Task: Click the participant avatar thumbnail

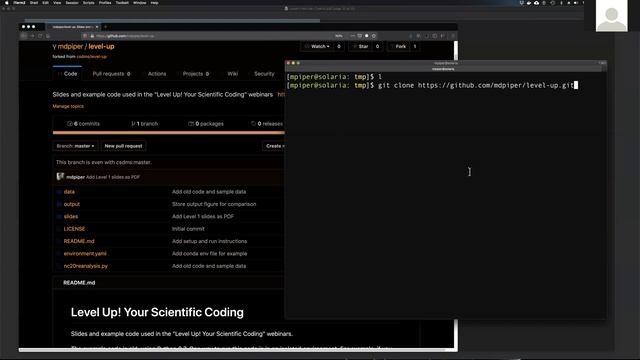Action: coord(611,16)
